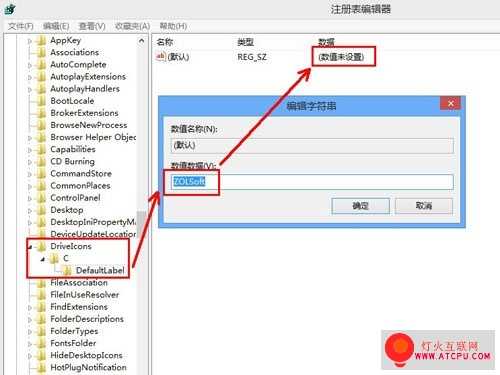This screenshot has height=375, width=500.
Task: Expand the Capabilities tree node arrow
Action: tap(30, 150)
